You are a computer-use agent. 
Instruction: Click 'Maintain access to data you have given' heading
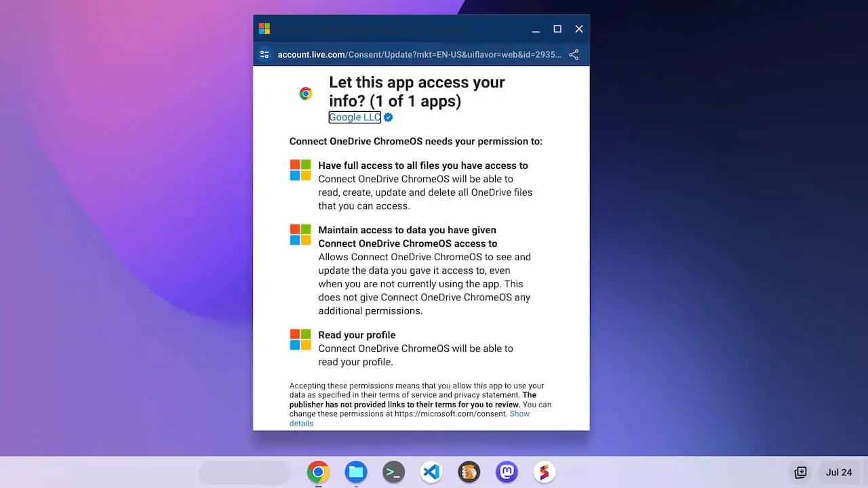tap(408, 237)
